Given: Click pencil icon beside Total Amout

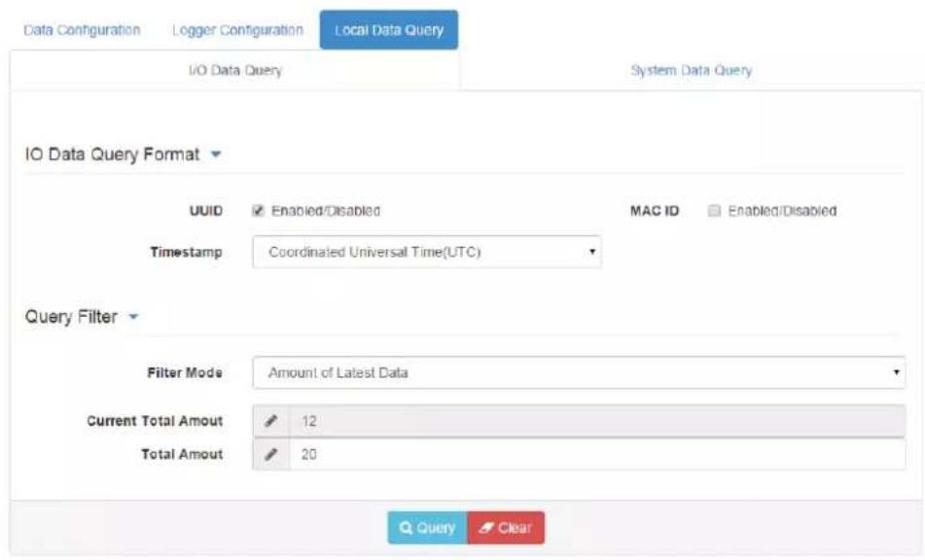Looking at the screenshot, I should 270,454.
